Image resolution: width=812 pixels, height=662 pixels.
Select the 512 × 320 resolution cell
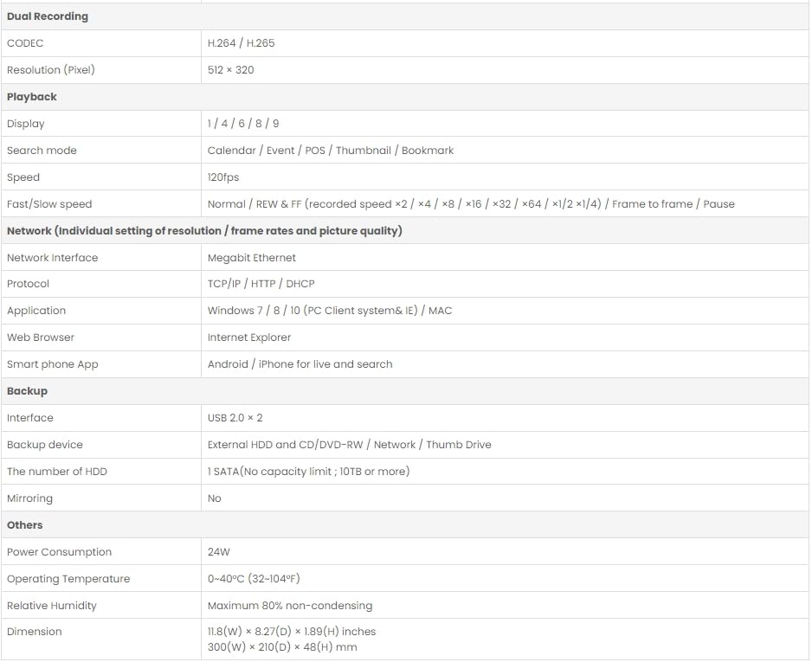pos(230,70)
